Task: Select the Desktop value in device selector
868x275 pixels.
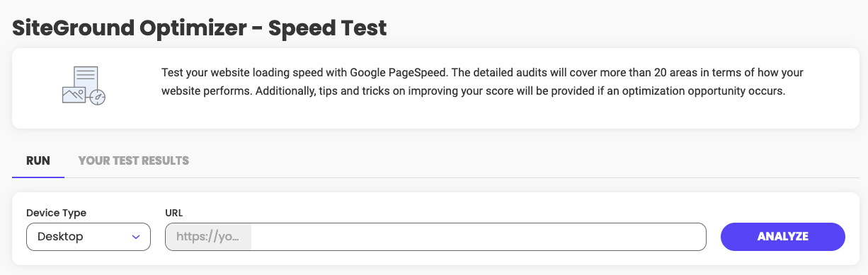Action: coord(60,237)
